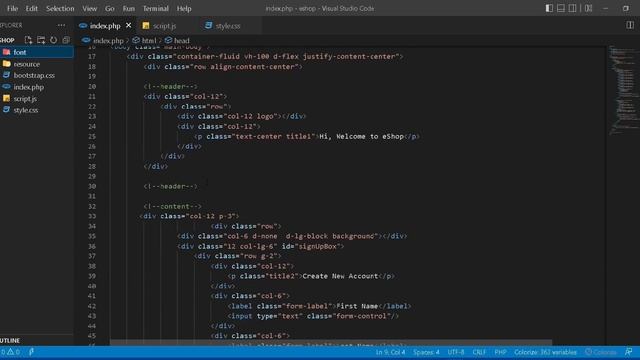Open the File menu
Screen dimensions: 640x360
pyautogui.click(x=12, y=9)
